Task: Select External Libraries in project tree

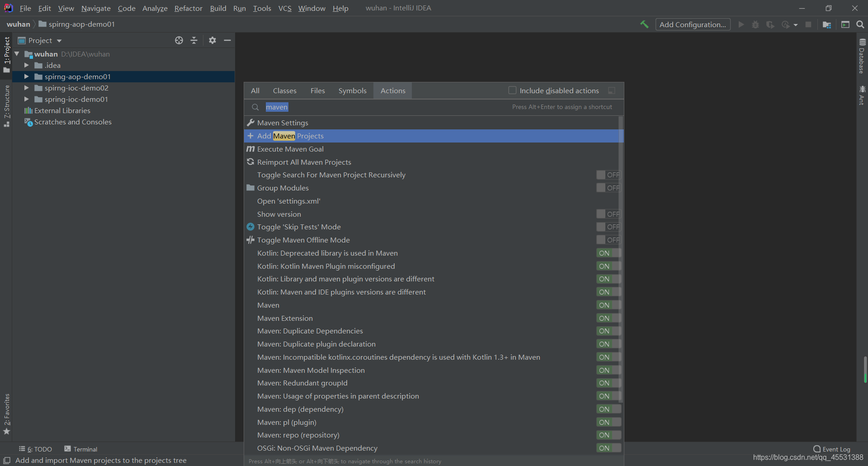Action: tap(57, 110)
